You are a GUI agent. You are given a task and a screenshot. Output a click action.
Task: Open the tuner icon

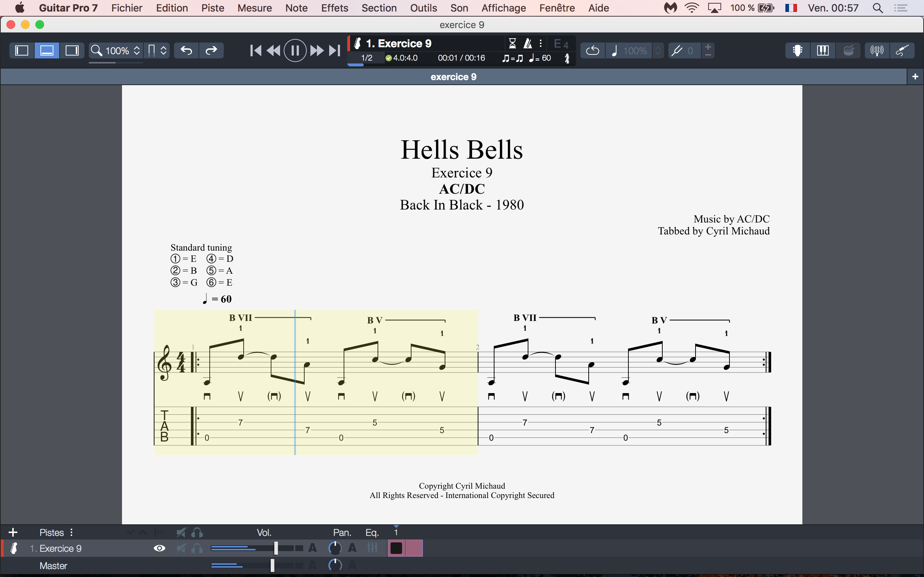877,50
